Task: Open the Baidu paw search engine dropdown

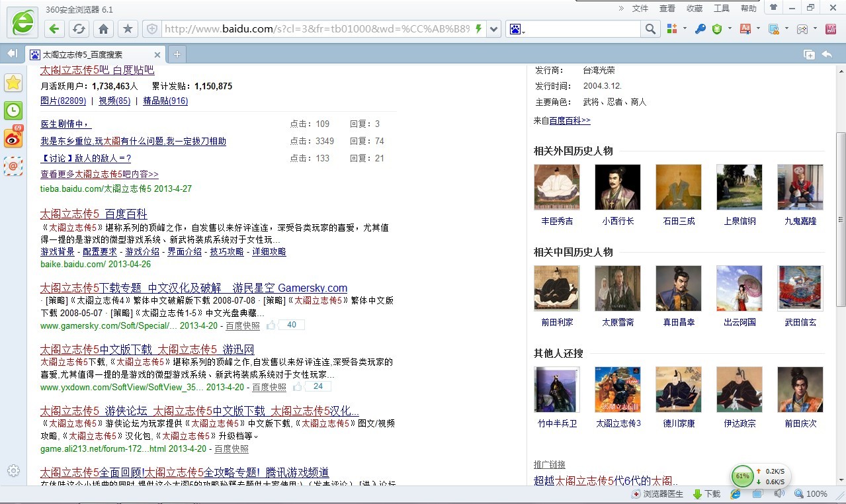Action: click(517, 29)
